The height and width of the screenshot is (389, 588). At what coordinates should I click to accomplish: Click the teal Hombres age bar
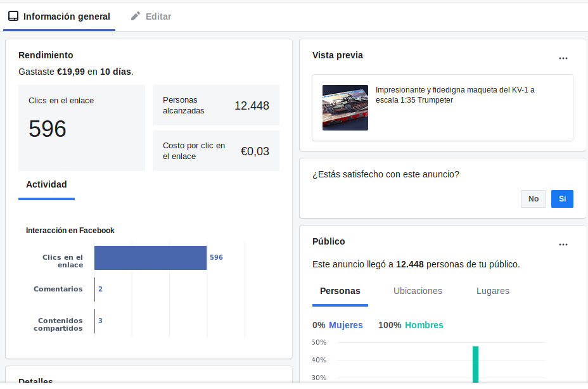pyautogui.click(x=475, y=364)
